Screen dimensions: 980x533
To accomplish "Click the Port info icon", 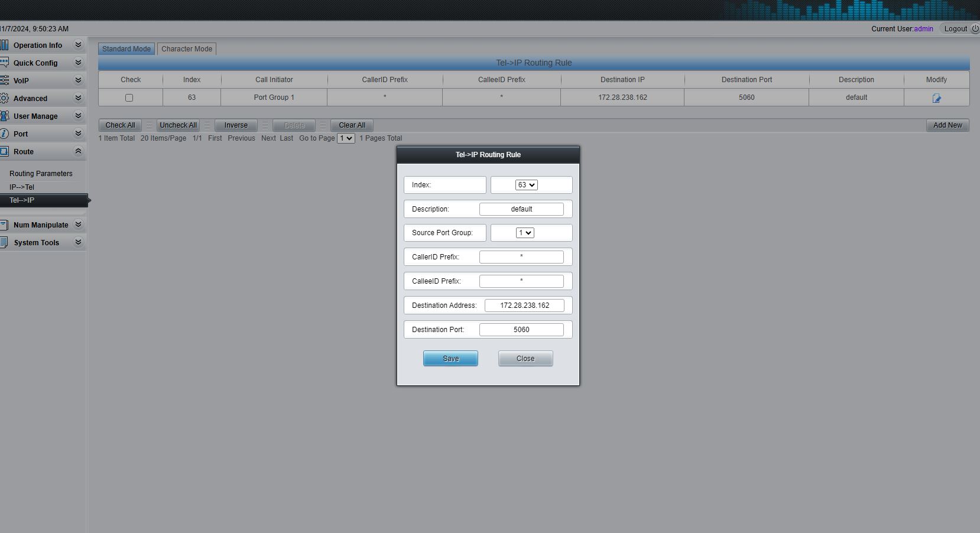I will click(4, 134).
